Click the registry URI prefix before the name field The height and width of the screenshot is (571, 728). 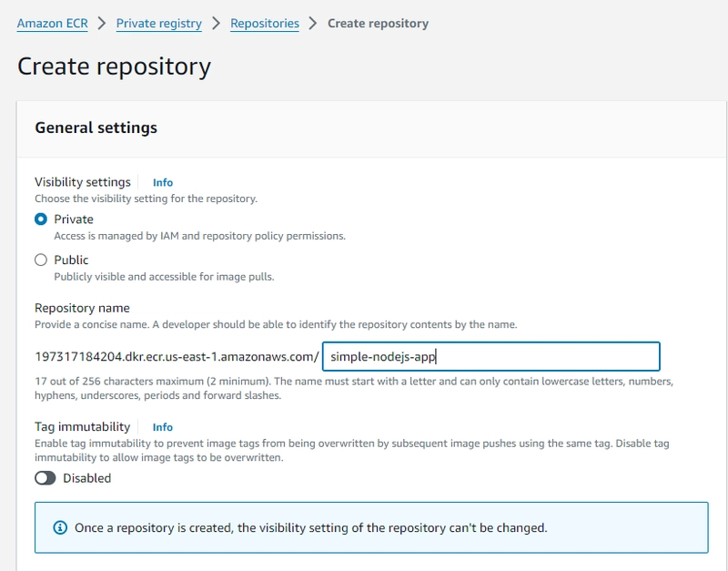click(x=177, y=357)
